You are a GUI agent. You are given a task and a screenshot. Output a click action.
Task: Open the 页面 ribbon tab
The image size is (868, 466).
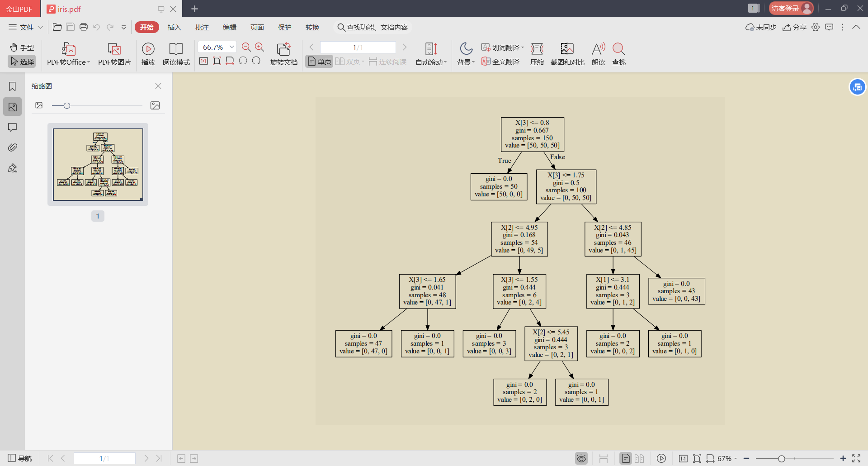pos(257,27)
